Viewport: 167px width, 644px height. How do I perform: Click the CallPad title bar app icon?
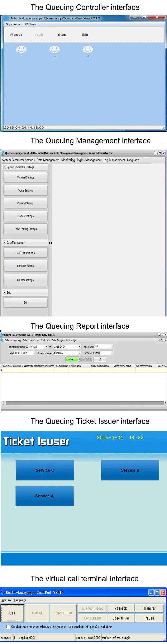pyautogui.click(x=3, y=592)
